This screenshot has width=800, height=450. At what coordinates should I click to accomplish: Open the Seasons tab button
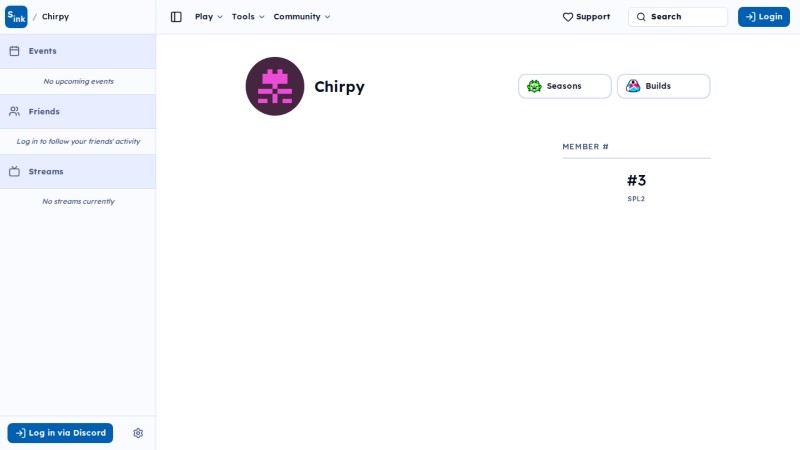[x=565, y=86]
